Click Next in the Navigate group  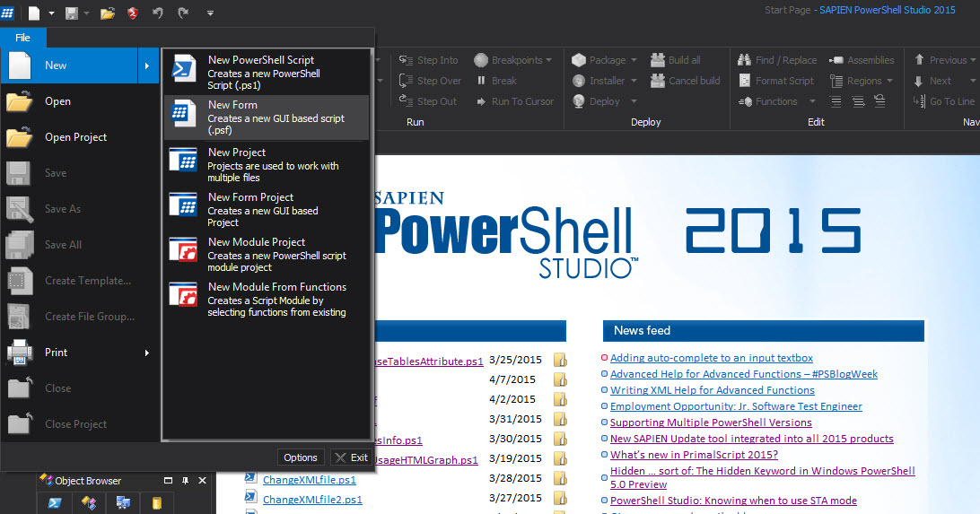pos(933,81)
